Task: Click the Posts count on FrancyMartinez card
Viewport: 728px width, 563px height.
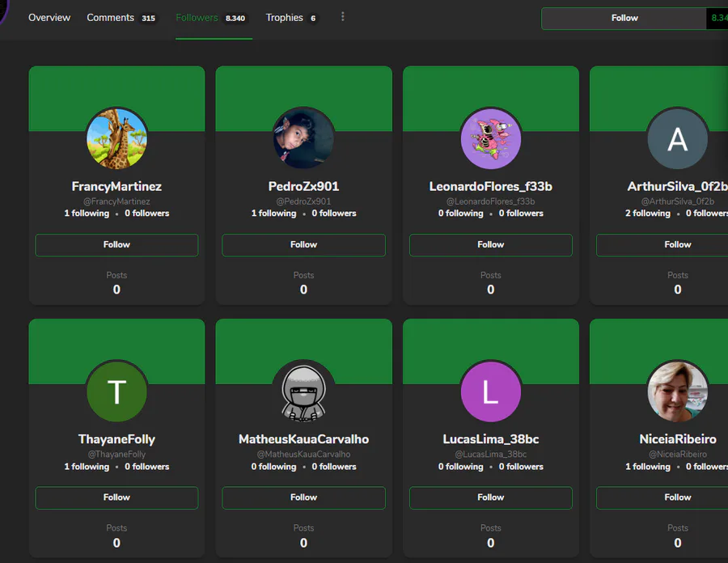Action: [x=116, y=290]
